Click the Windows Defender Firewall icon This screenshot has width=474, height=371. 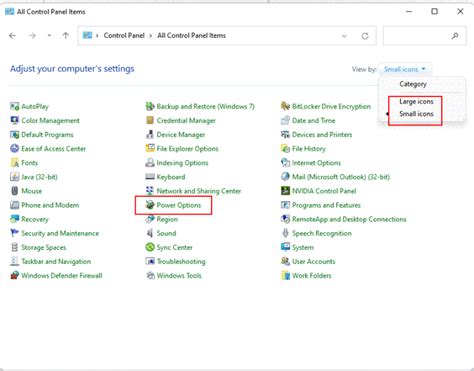14,275
